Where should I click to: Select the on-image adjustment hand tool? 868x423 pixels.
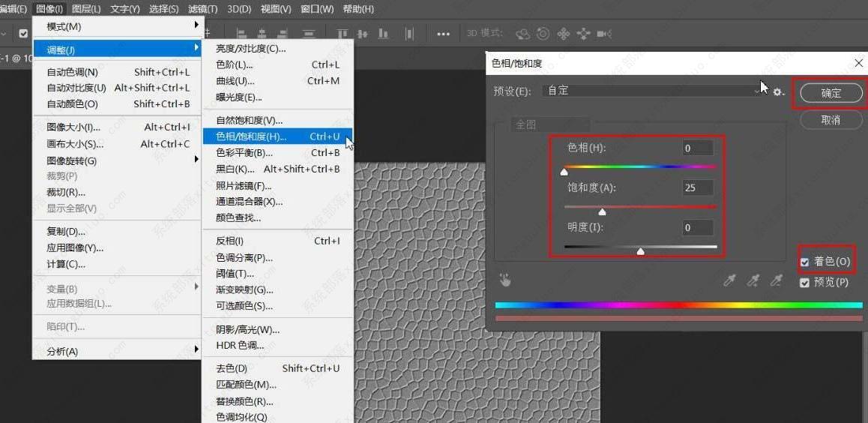coord(506,280)
